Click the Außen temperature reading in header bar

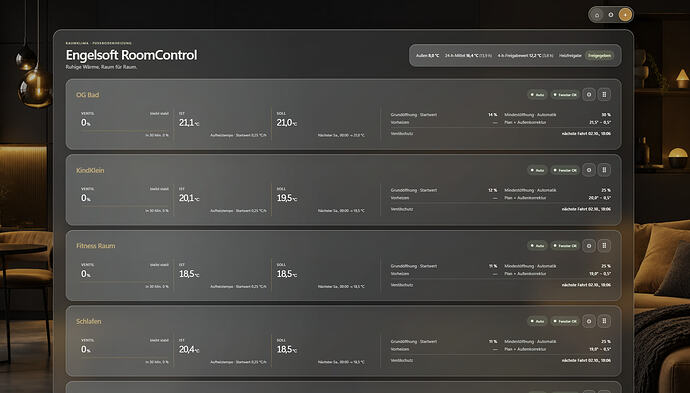coord(427,56)
